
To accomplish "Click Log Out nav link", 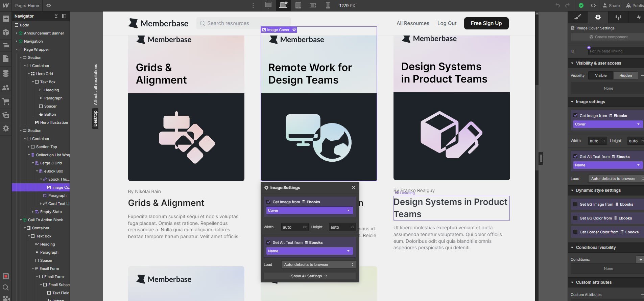I will point(447,23).
